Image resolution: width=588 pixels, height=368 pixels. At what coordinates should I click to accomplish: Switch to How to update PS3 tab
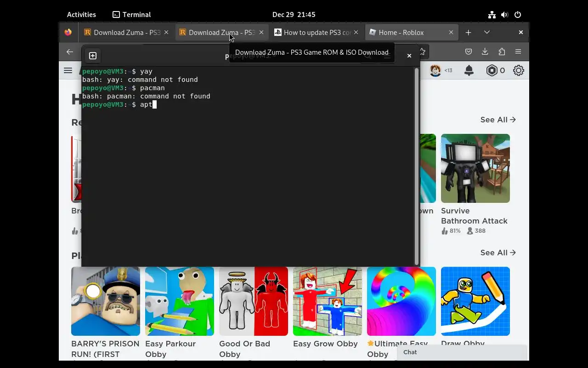click(317, 32)
